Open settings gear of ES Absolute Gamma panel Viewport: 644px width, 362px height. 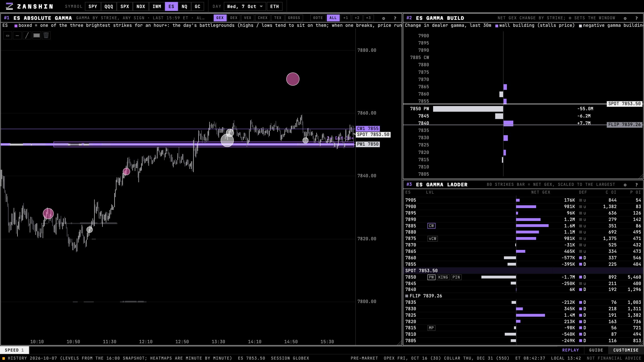point(384,18)
